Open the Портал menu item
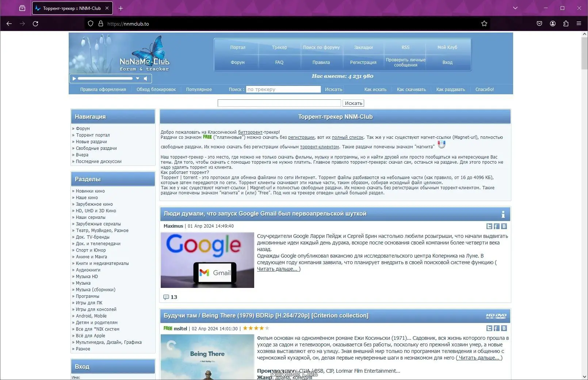The image size is (588, 380). click(238, 47)
